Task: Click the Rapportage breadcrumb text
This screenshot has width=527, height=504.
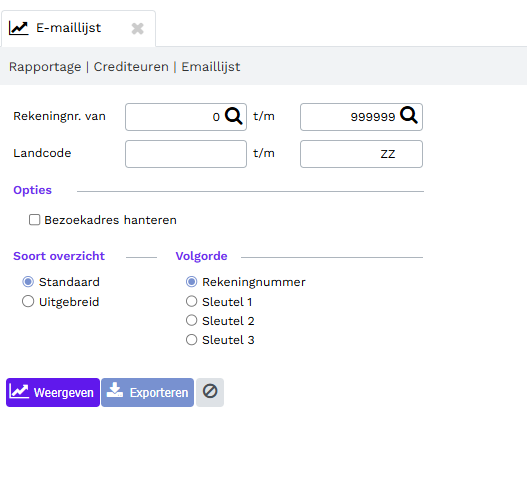Action: tap(45, 67)
